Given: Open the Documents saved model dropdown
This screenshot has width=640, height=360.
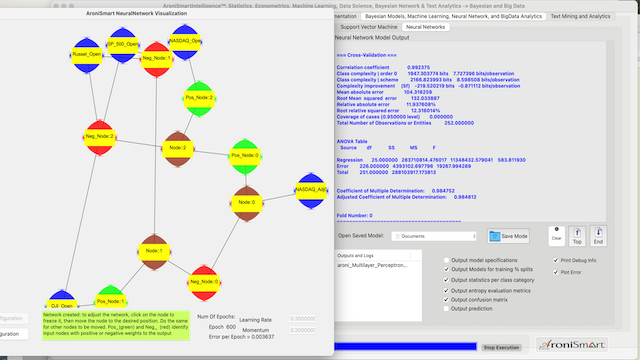Looking at the screenshot, I should [x=434, y=236].
